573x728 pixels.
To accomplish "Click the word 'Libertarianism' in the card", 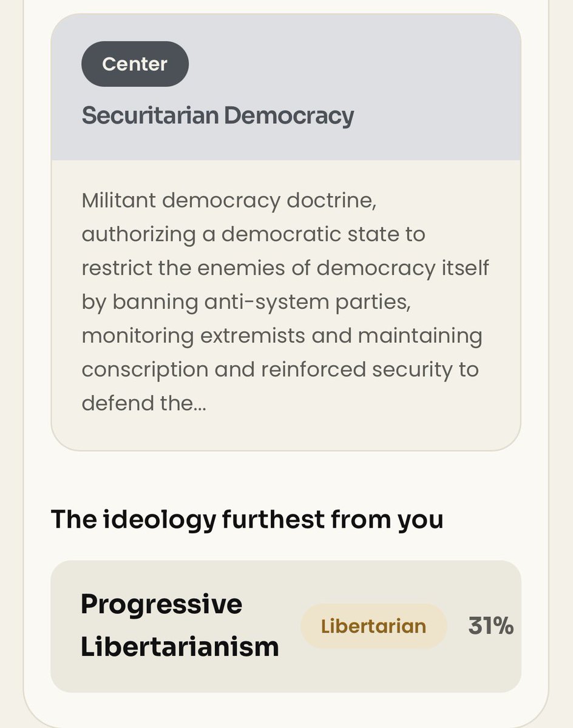I will pyautogui.click(x=180, y=647).
